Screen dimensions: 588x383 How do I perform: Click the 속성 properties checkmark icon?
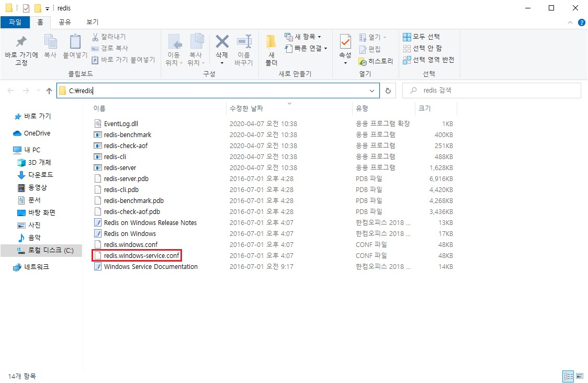pos(345,41)
